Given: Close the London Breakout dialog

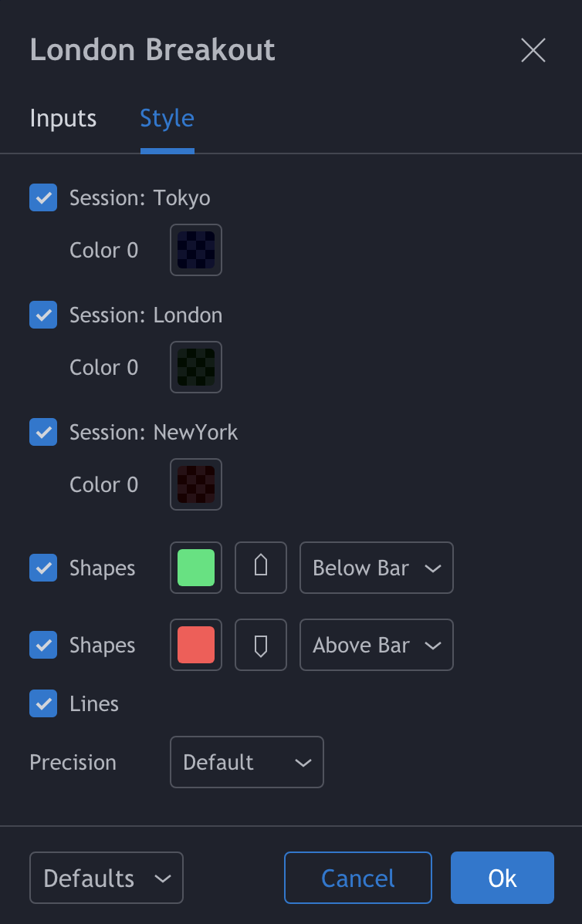Looking at the screenshot, I should coord(533,50).
